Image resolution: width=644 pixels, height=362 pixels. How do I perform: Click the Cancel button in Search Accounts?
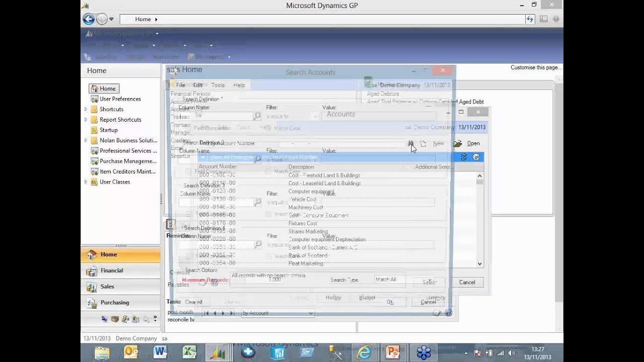point(467,282)
